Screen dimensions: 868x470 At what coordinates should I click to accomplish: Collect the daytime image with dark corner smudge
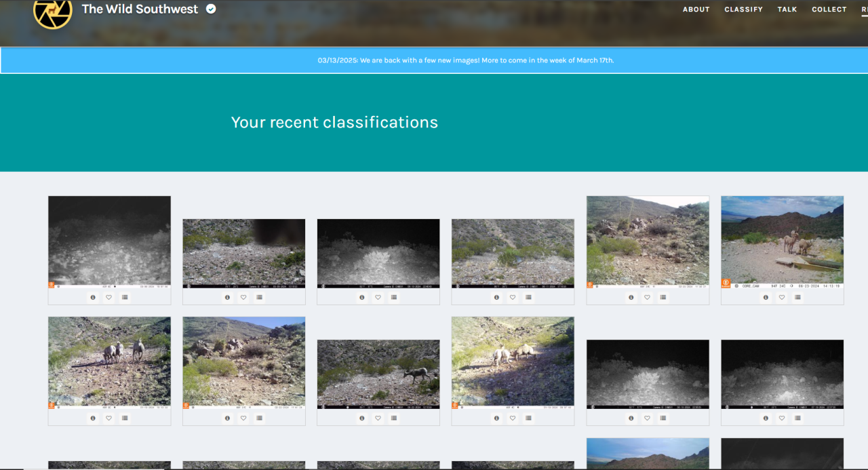pyautogui.click(x=259, y=297)
